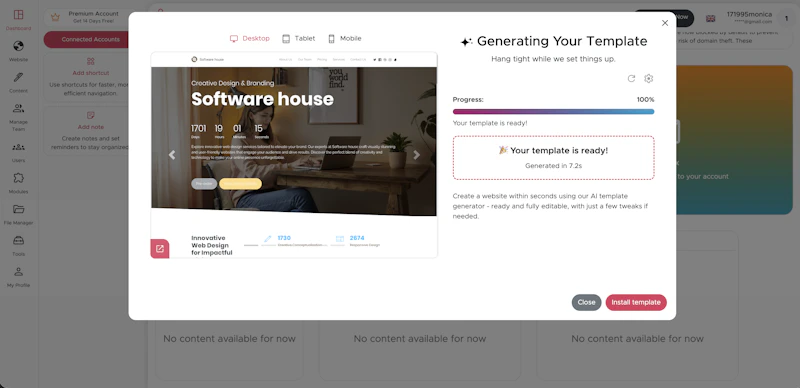The width and height of the screenshot is (800, 388).
Task: Click 'Your template is ready!' dashed box
Action: tap(554, 158)
